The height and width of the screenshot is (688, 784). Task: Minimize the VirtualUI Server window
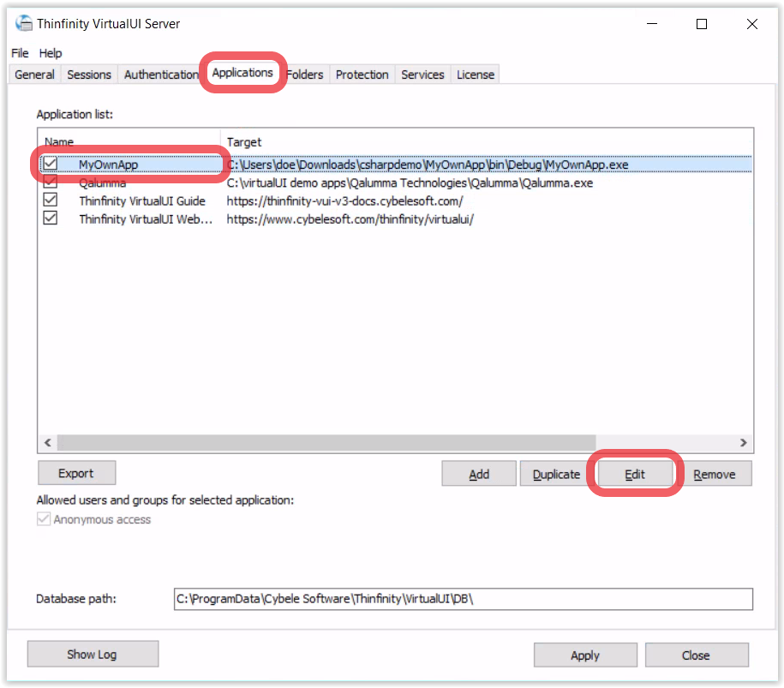click(651, 24)
